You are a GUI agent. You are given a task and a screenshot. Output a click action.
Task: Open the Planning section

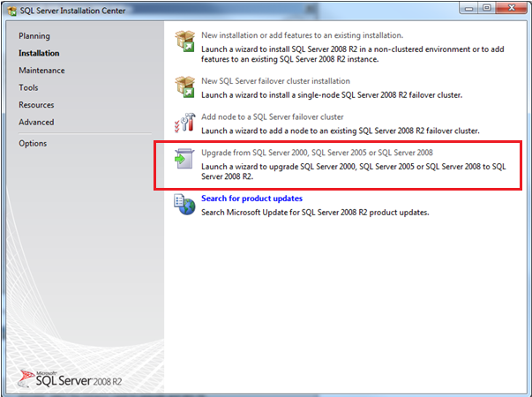coord(34,36)
